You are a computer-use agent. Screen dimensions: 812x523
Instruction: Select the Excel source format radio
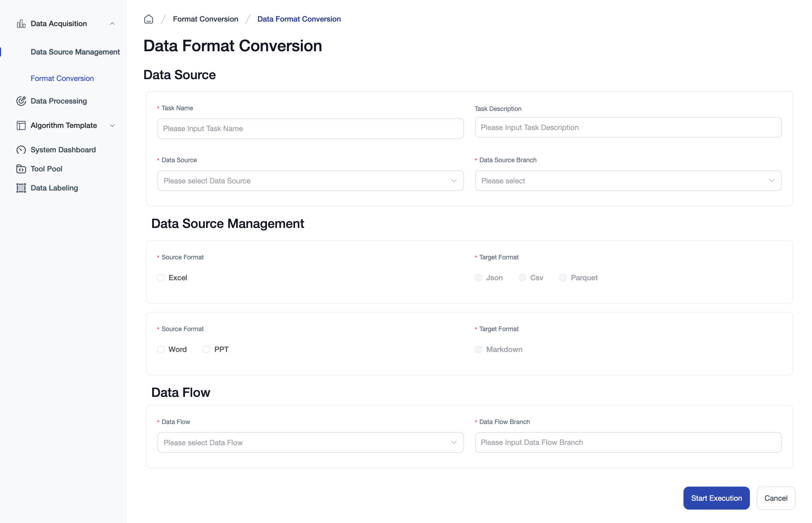[x=161, y=278]
